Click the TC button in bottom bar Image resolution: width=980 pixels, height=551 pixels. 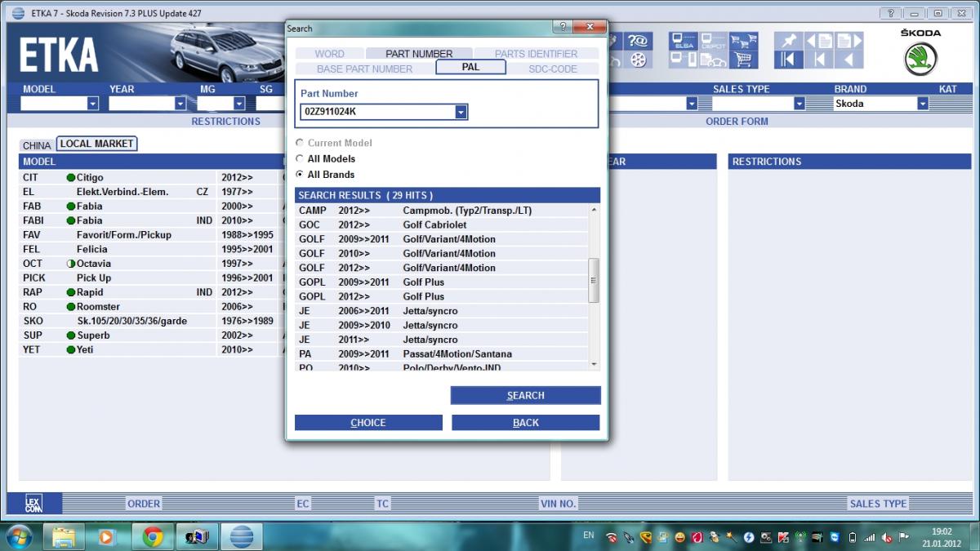382,504
